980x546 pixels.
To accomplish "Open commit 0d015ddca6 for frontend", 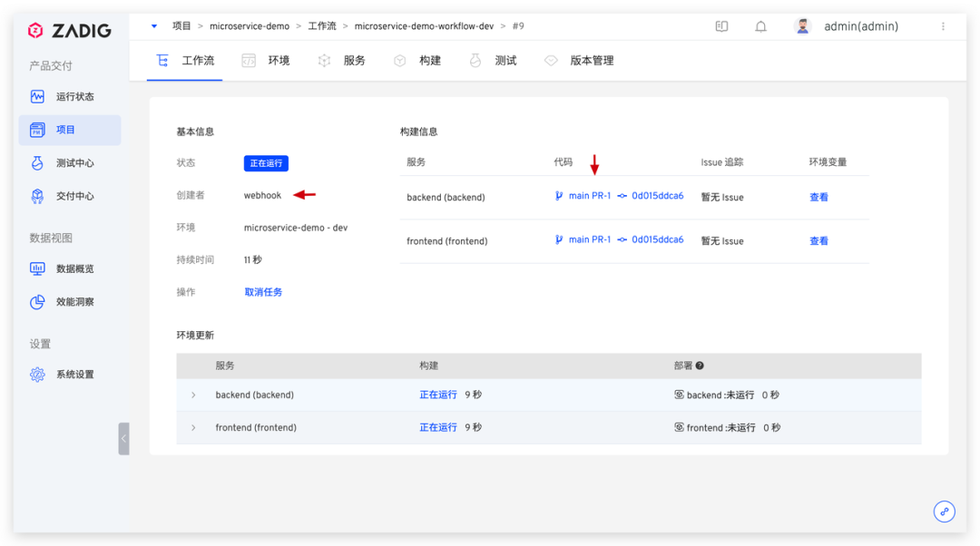I will [658, 239].
